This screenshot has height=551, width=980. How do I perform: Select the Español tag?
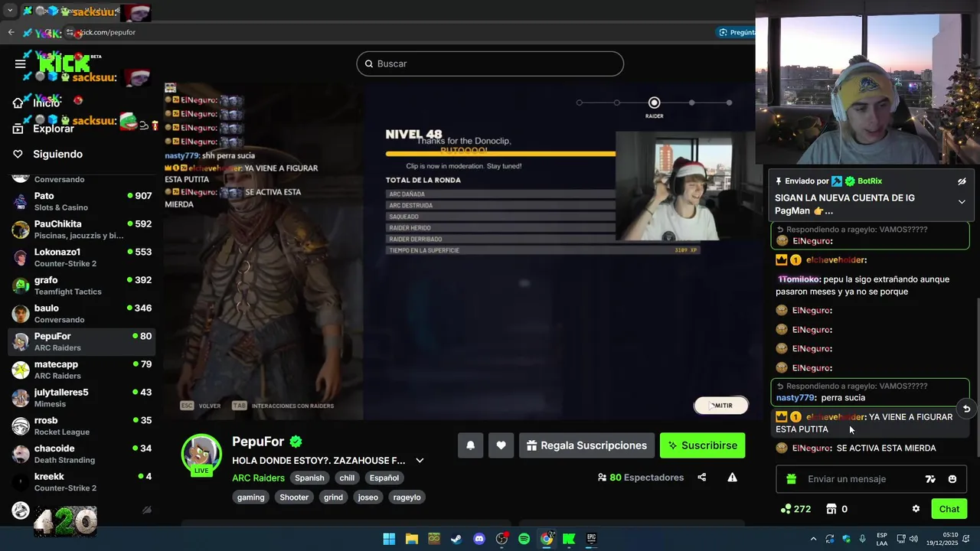(x=384, y=478)
